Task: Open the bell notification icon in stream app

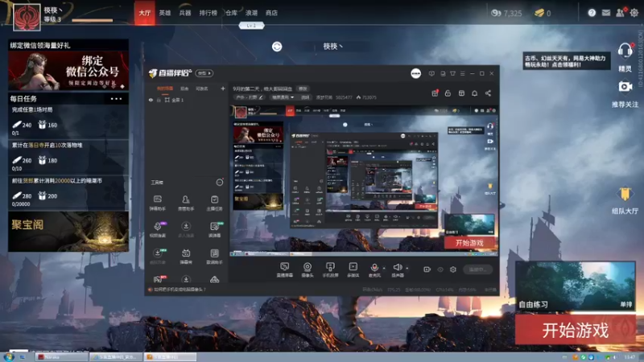Action: (x=474, y=93)
